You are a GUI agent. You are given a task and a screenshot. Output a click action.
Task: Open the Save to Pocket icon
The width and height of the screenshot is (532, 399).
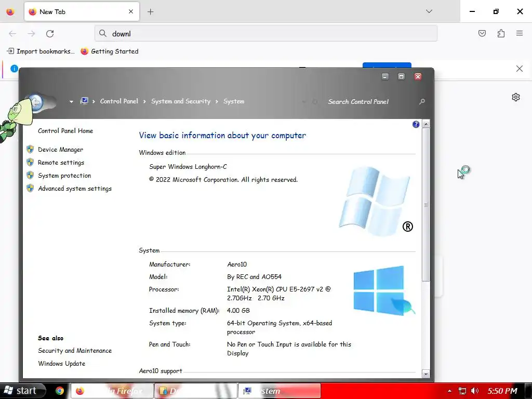coord(482,33)
